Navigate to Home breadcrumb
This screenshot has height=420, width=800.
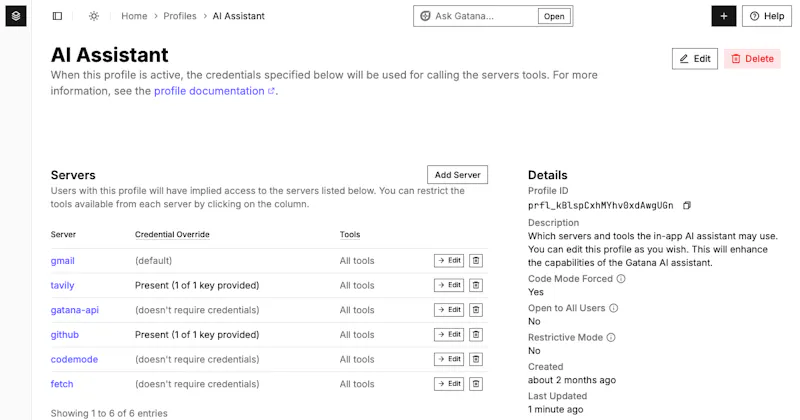134,16
